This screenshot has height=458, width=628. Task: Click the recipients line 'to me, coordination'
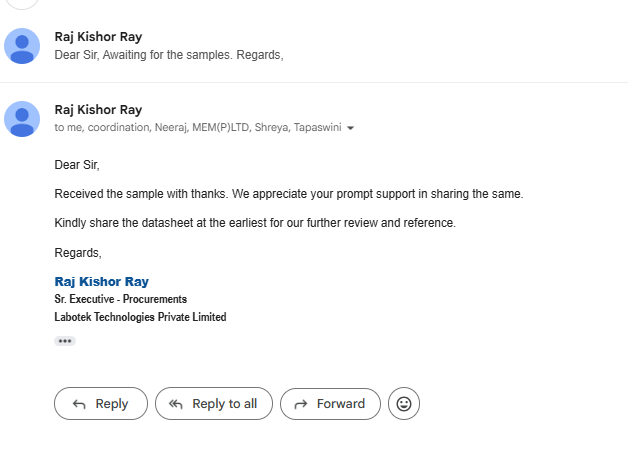click(x=198, y=127)
